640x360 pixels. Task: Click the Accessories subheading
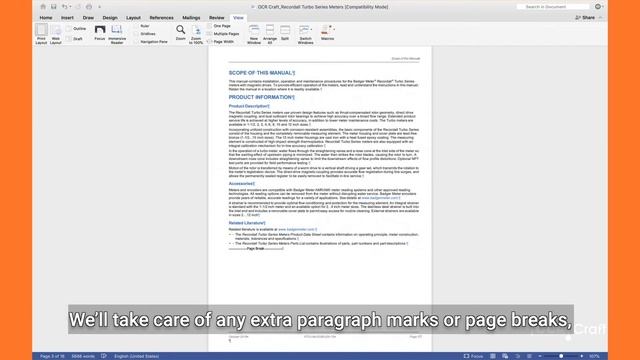pyautogui.click(x=242, y=184)
